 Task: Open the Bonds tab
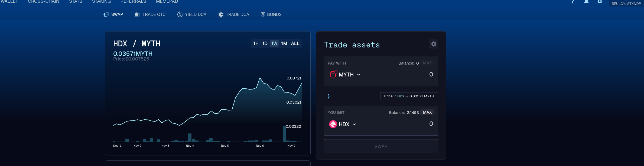[x=271, y=15]
